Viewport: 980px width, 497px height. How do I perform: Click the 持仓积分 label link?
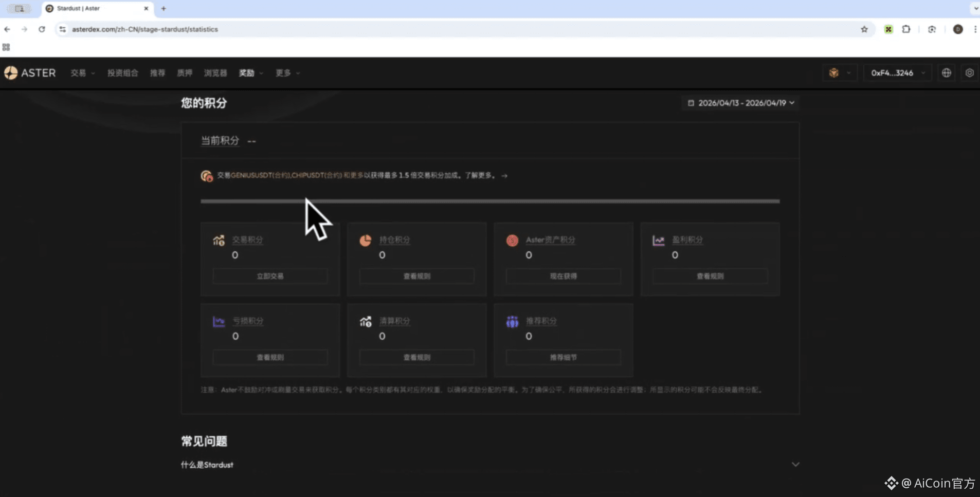coord(394,240)
